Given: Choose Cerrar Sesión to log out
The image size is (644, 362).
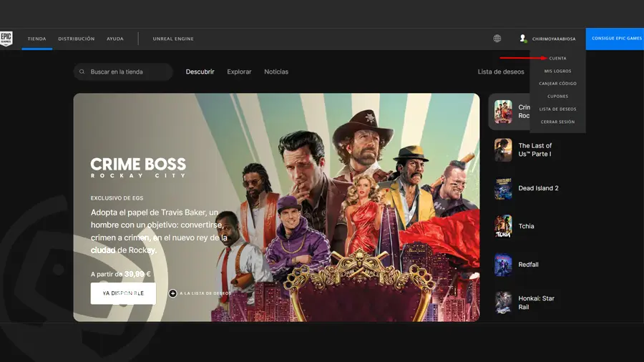Looking at the screenshot, I should point(557,122).
